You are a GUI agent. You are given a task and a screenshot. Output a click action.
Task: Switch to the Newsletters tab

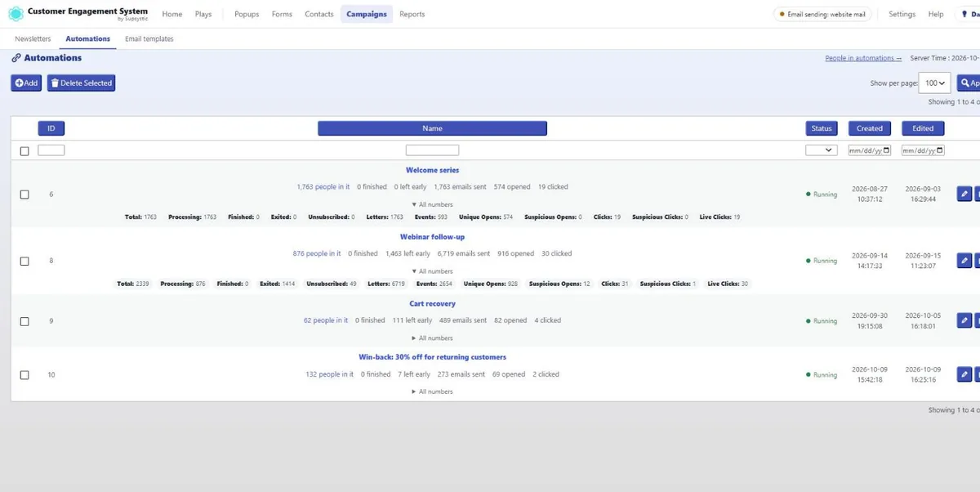[33, 39]
